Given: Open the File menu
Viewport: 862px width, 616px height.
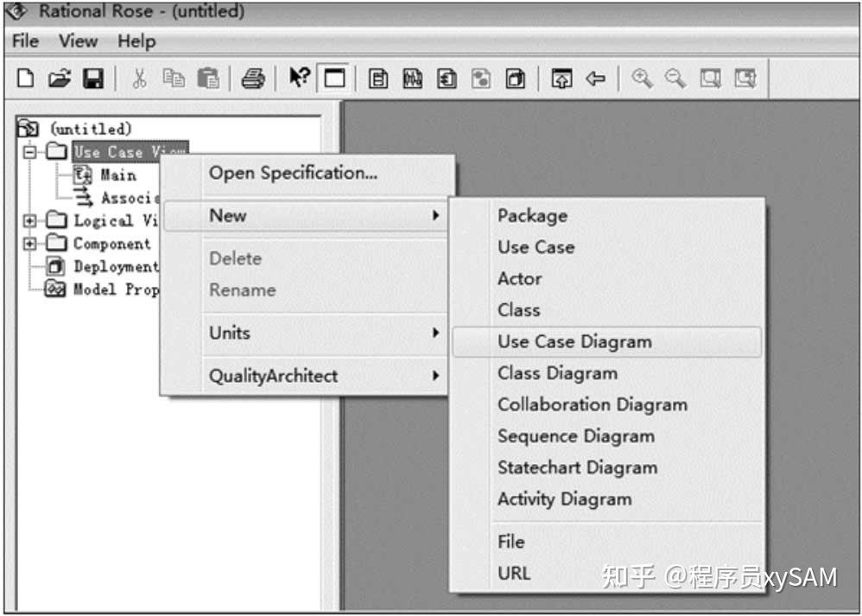Looking at the screenshot, I should click(25, 41).
